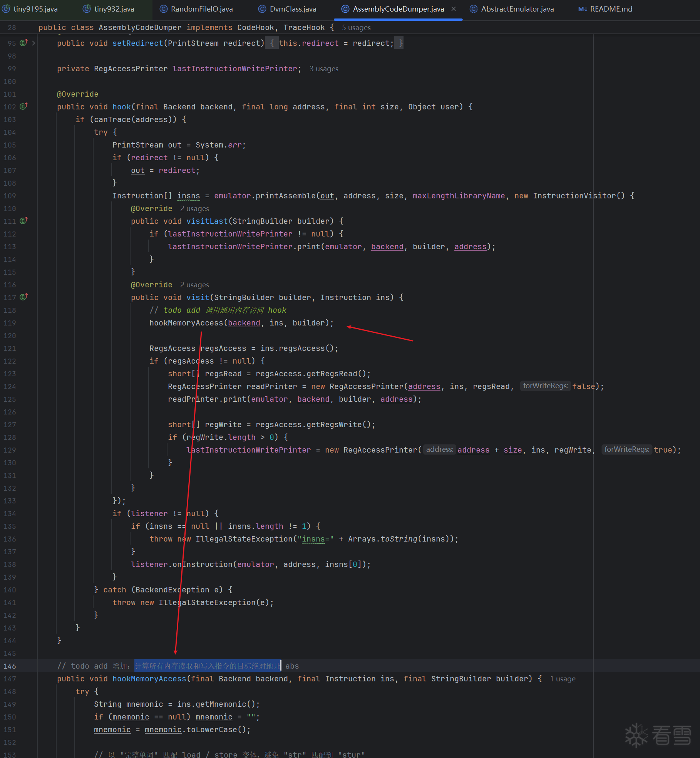
Task: Click line number 102 in the gutter
Action: 10,107
